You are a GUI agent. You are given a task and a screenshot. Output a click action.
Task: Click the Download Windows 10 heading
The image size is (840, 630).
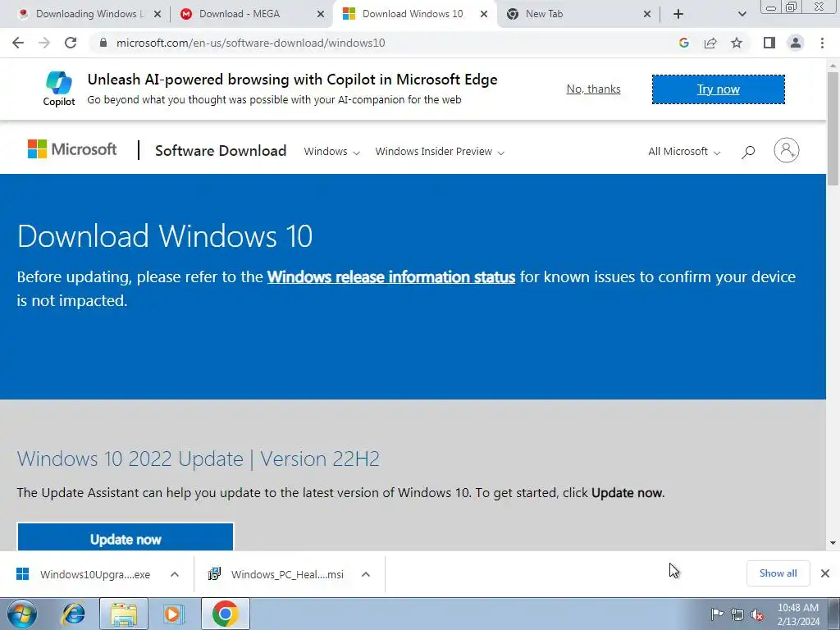(165, 235)
